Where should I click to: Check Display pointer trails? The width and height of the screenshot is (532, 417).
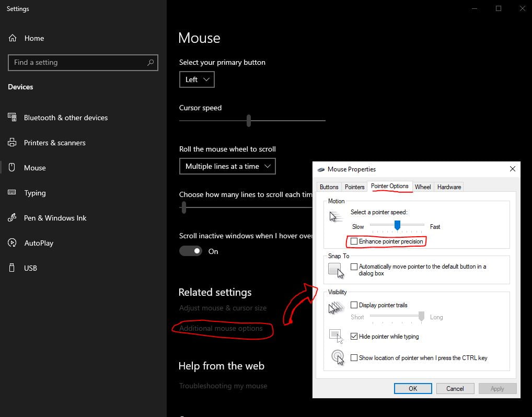point(354,305)
